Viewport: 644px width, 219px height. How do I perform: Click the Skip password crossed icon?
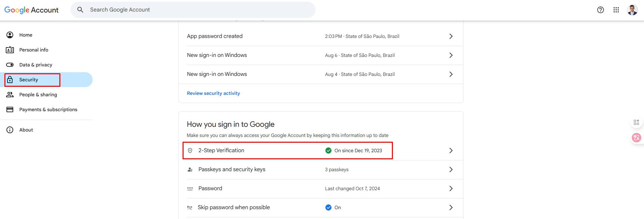[190, 207]
